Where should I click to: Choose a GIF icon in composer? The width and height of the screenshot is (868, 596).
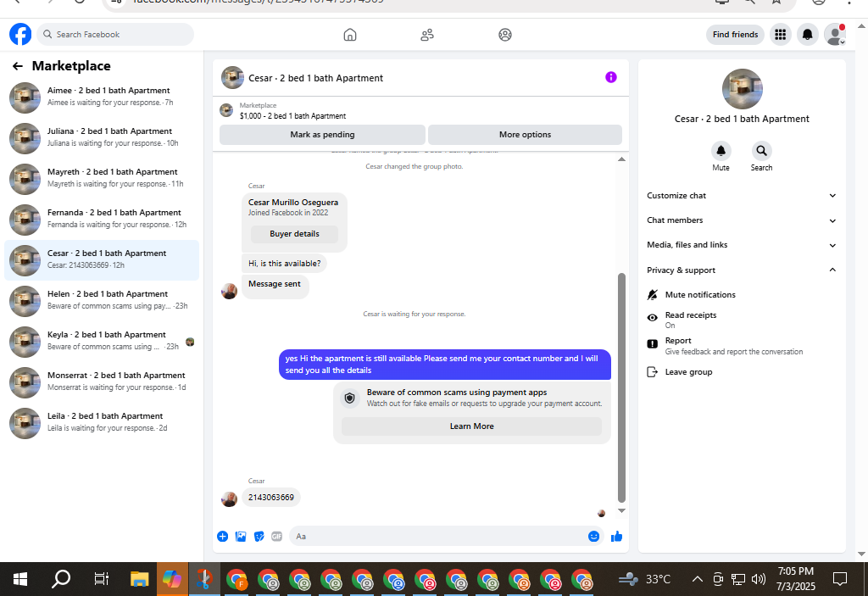coord(277,536)
